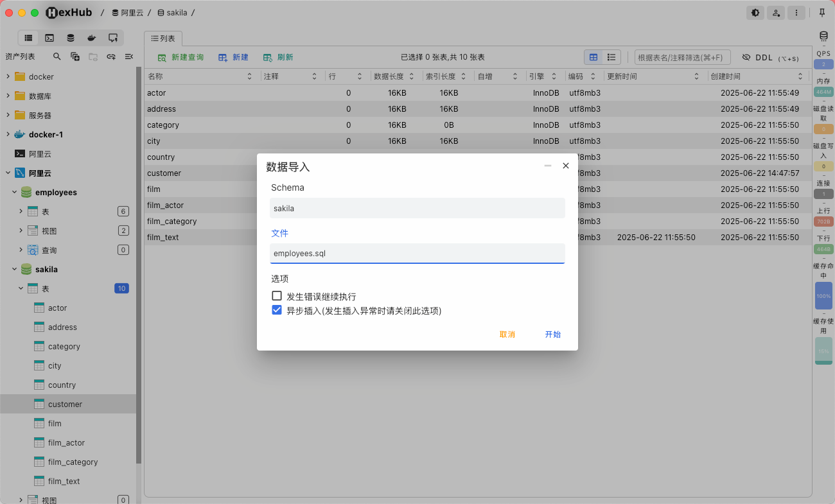This screenshot has width=835, height=504.
Task: Uncheck the 异步插入 option
Action: [x=277, y=310]
